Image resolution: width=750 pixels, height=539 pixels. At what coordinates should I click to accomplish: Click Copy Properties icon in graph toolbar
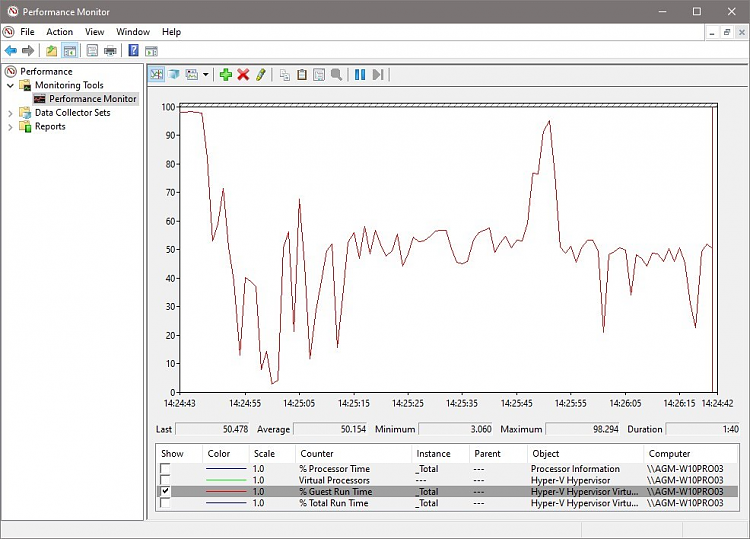click(x=285, y=75)
